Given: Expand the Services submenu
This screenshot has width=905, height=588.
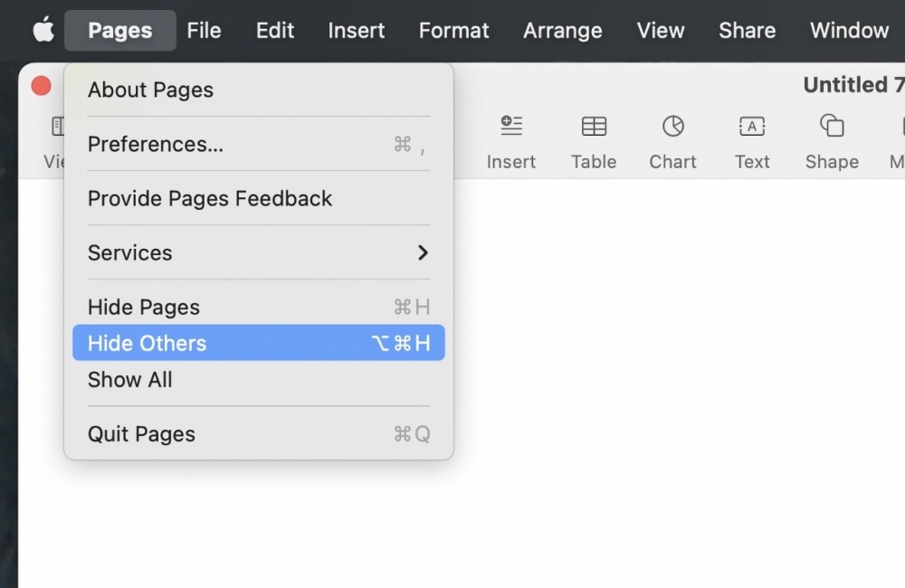Looking at the screenshot, I should point(258,252).
